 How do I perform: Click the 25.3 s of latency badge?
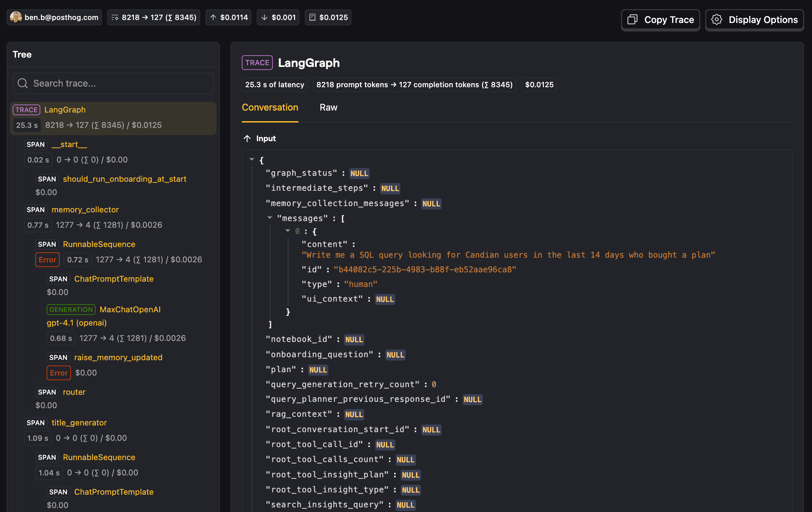(274, 85)
